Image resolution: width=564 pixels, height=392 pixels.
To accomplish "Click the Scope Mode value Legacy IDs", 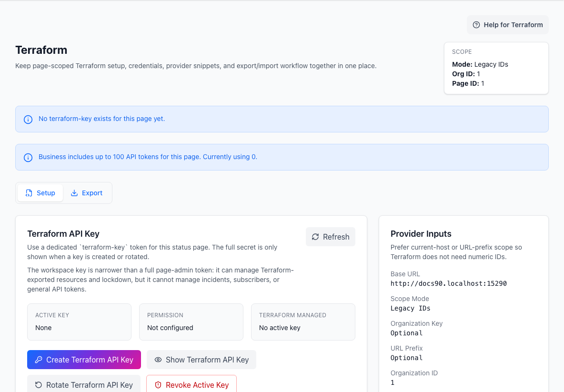I will coord(411,308).
